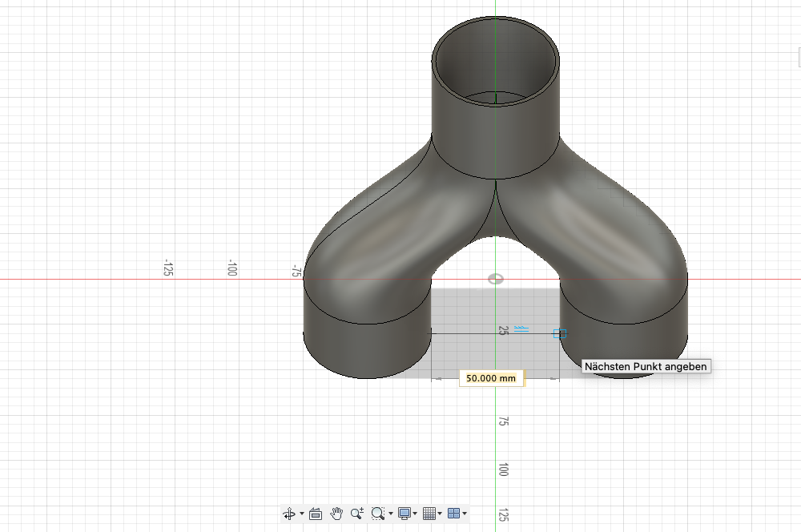801x532 pixels.
Task: Expand the Zoom Window options arrow
Action: coord(391,514)
